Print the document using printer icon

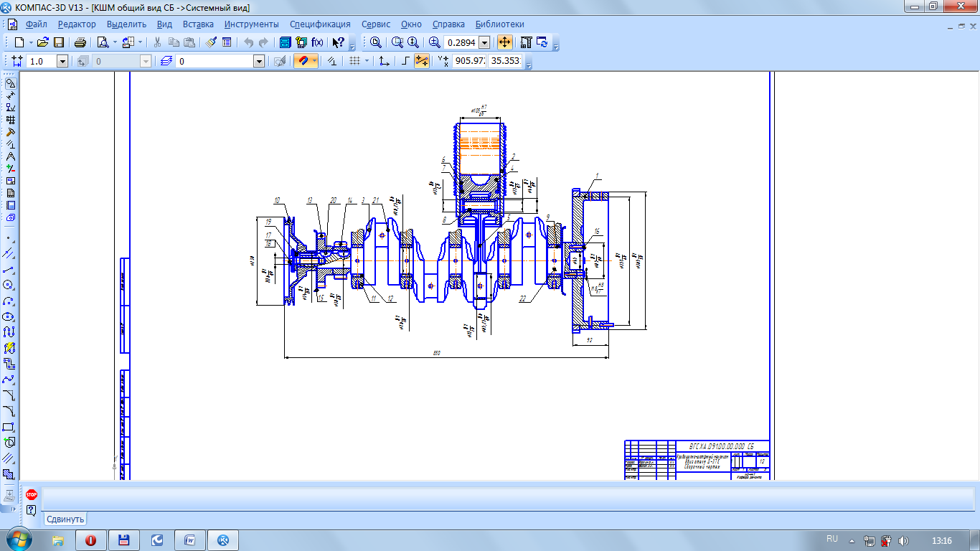pos(80,42)
